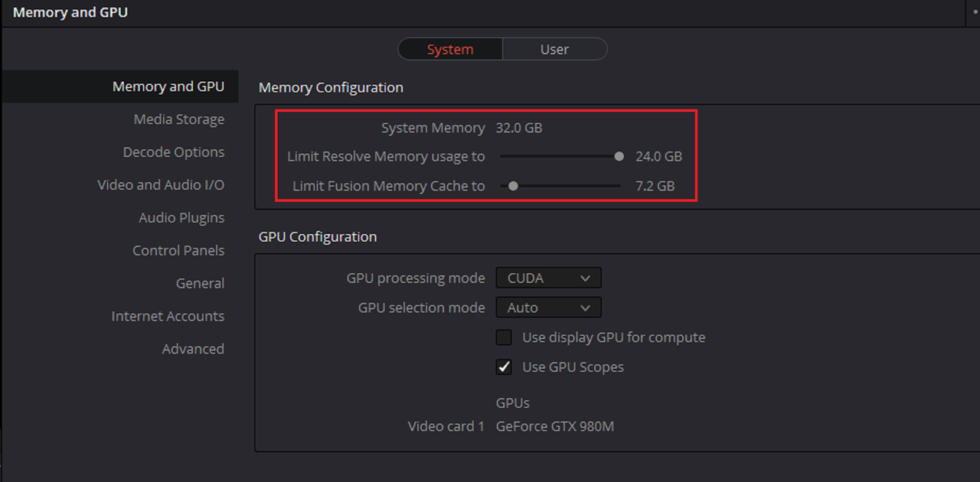The height and width of the screenshot is (482, 980).
Task: Open Control Panels settings
Action: (x=178, y=251)
